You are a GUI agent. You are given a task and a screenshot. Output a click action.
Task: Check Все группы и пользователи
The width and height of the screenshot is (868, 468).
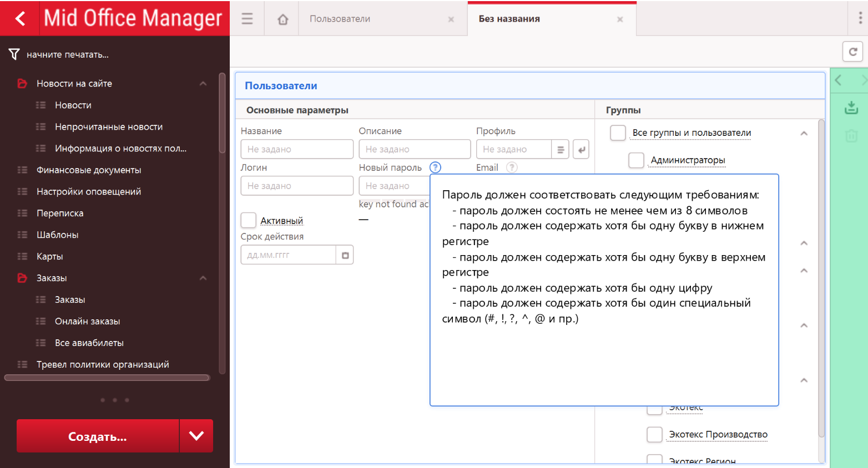[618, 133]
